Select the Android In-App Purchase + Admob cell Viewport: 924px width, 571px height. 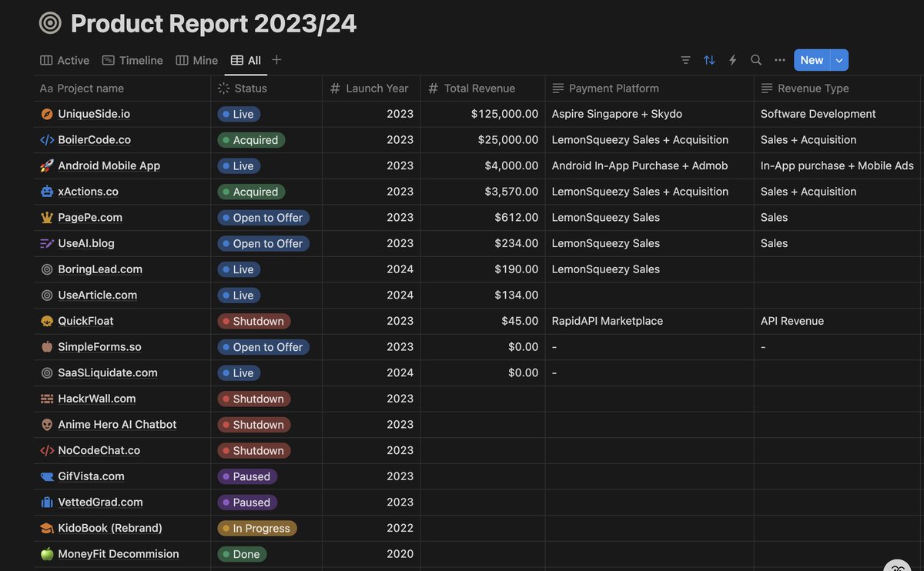(x=649, y=165)
